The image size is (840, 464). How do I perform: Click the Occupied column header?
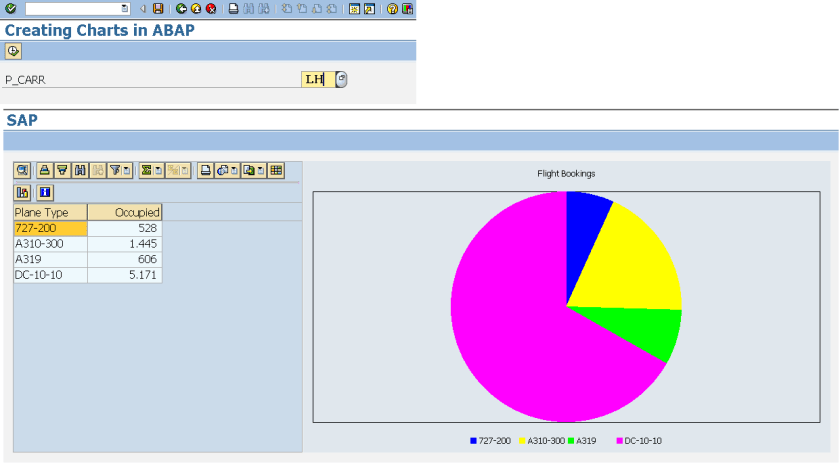(125, 212)
